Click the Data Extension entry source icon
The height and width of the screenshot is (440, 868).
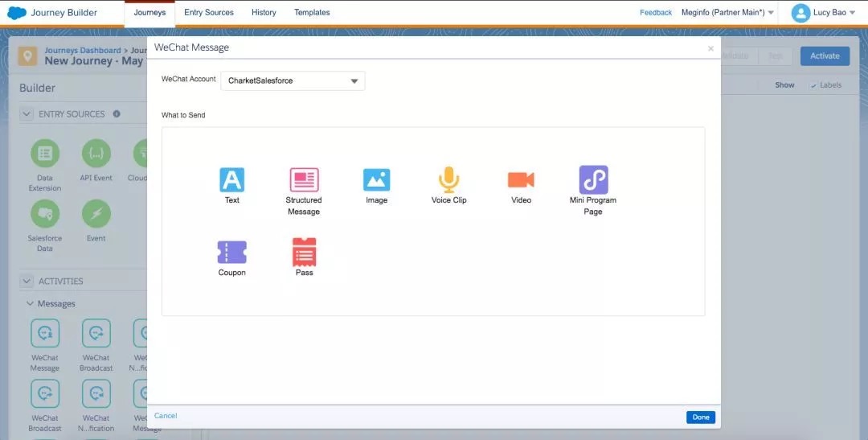[x=45, y=153]
